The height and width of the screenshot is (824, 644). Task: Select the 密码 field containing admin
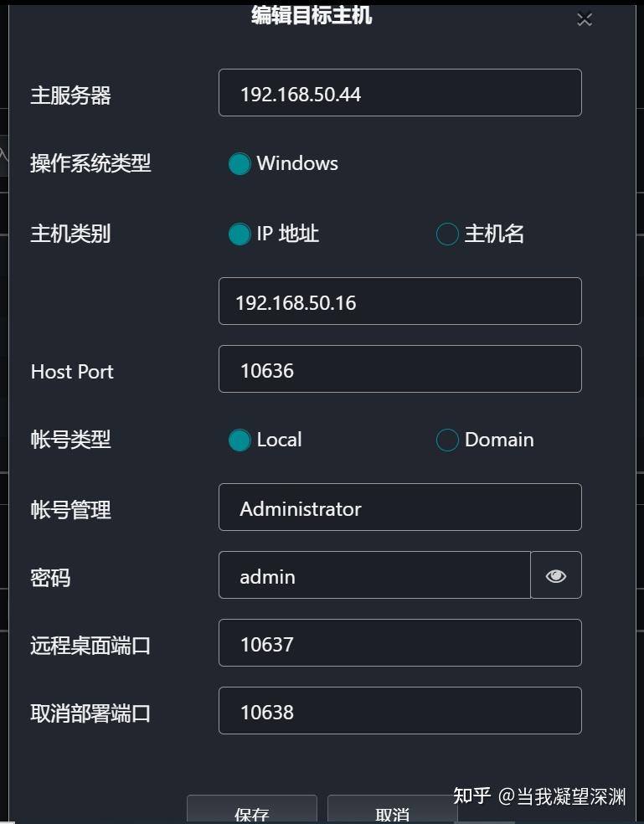click(374, 575)
